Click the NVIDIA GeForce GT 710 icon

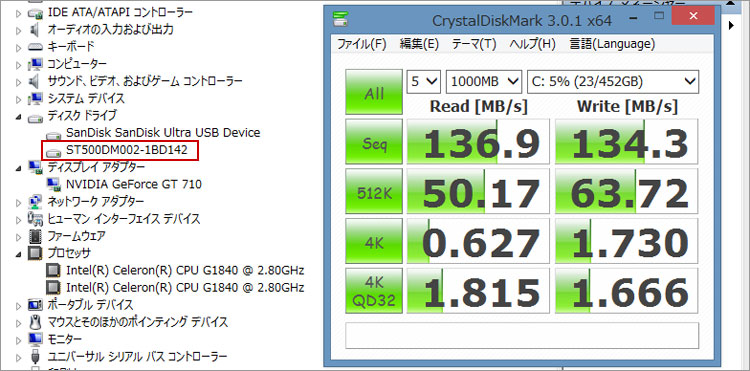pyautogui.click(x=54, y=184)
